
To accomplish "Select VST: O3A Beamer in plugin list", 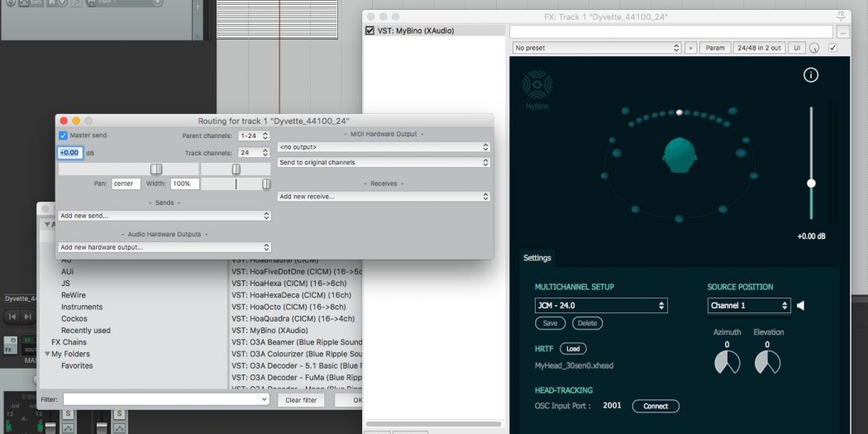I will coord(296,342).
